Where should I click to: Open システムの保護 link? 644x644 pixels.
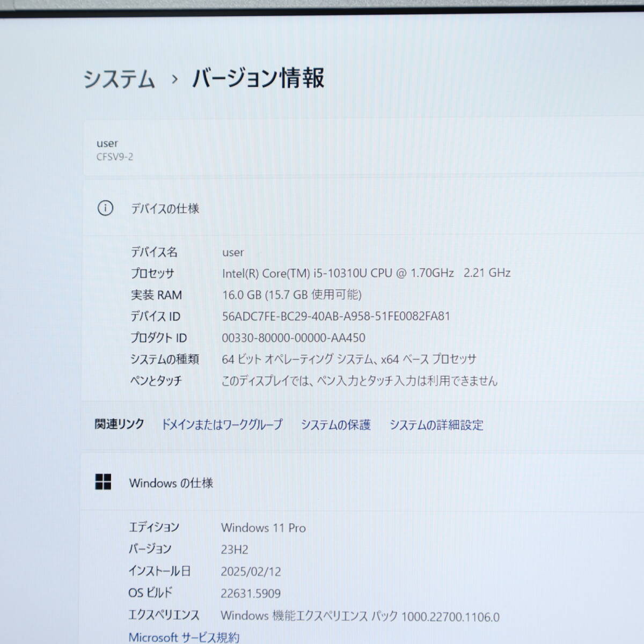(x=335, y=425)
